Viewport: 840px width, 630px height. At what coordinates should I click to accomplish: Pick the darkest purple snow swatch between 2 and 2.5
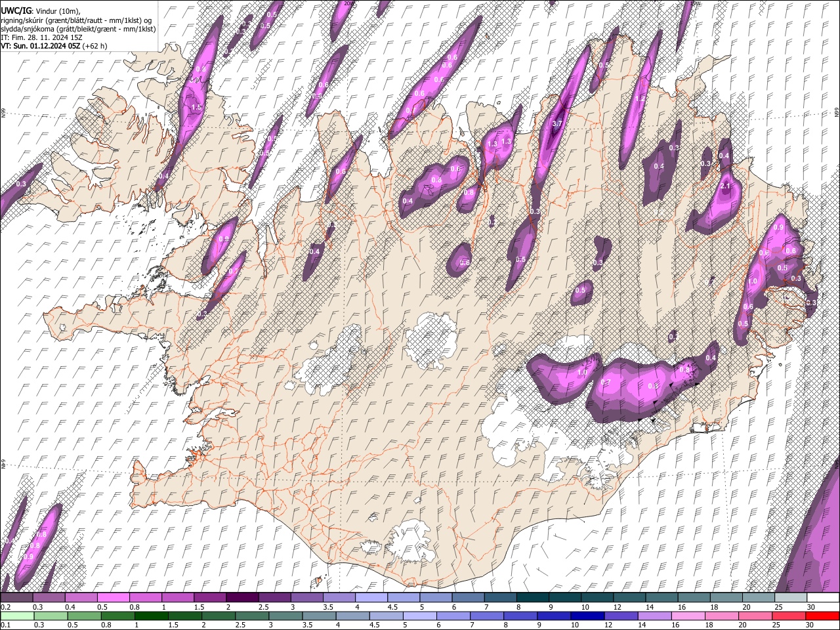[241, 597]
